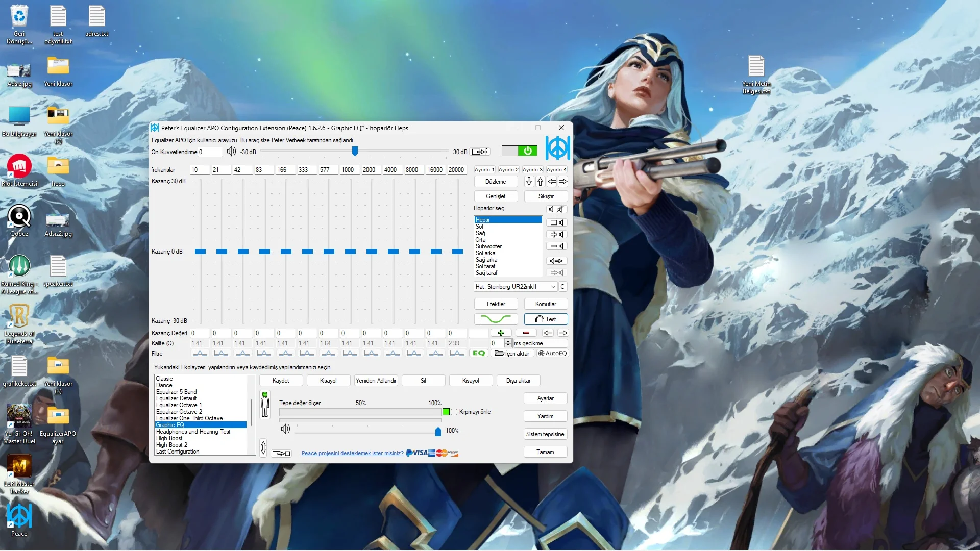The width and height of the screenshot is (980, 551).
Task: Click the left arrow beside the red minus
Action: pyautogui.click(x=548, y=333)
